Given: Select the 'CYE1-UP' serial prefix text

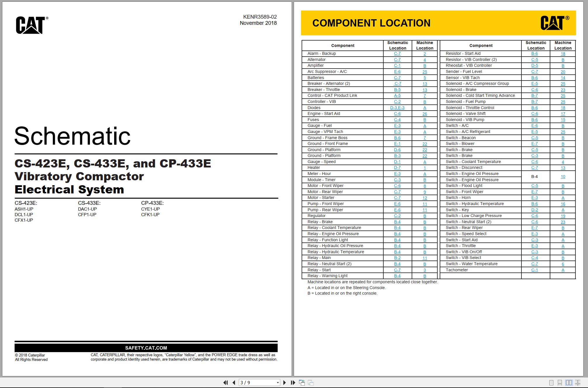Looking at the screenshot, I should (150, 209).
